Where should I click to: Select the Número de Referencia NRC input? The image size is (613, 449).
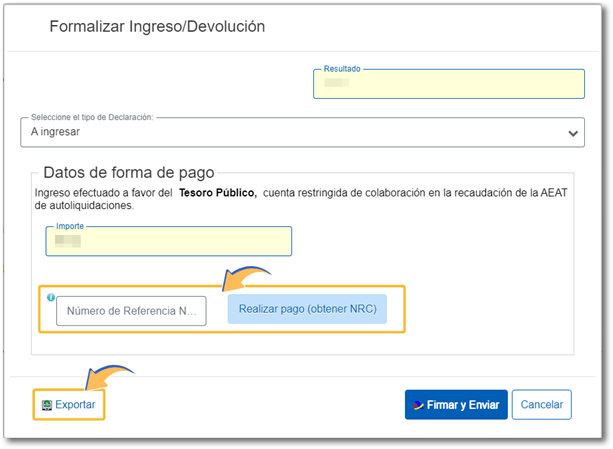(x=131, y=311)
